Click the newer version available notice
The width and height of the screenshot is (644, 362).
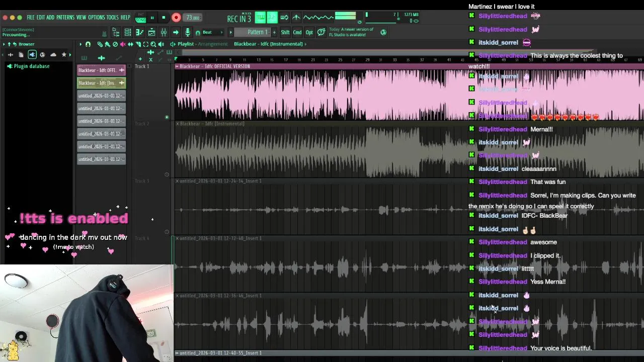tap(351, 32)
